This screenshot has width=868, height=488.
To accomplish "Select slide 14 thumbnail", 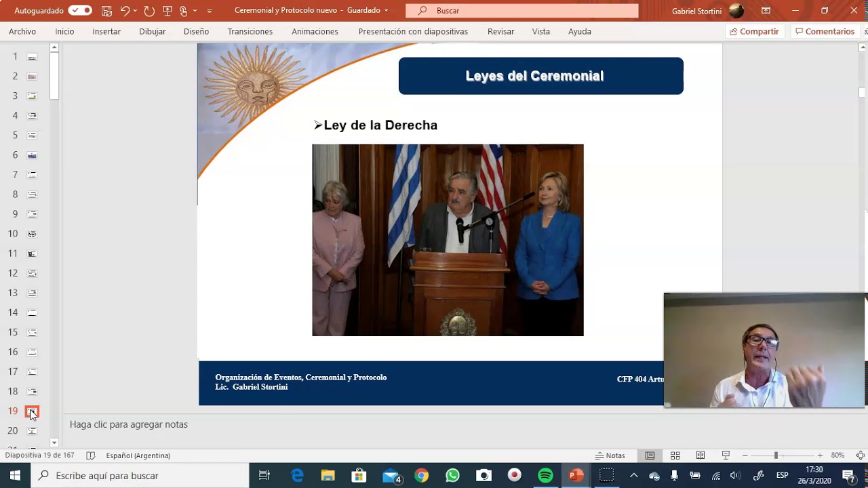I will coord(31,312).
